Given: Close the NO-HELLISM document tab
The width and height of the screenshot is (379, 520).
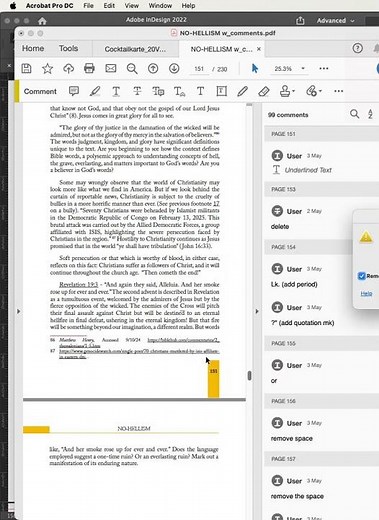Looking at the screenshot, I should click(259, 49).
